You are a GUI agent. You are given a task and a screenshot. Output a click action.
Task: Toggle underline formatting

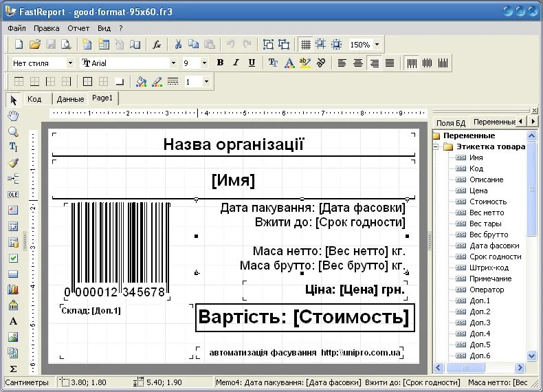coord(252,63)
